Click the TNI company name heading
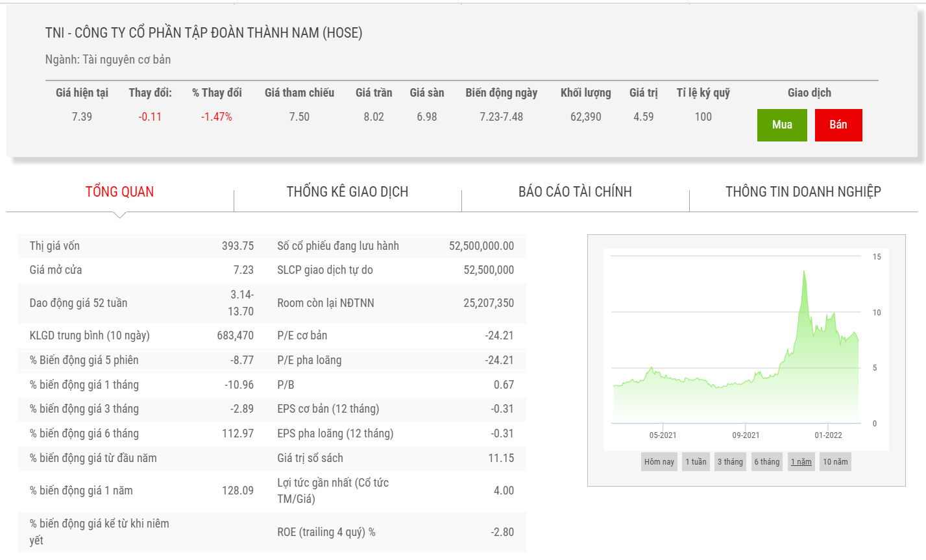This screenshot has width=926, height=560. click(x=204, y=33)
